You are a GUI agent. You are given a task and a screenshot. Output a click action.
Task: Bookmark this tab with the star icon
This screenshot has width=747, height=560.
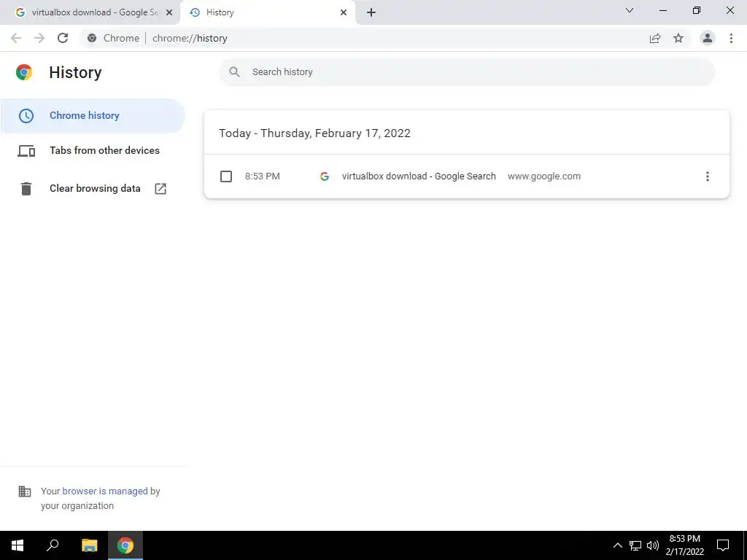point(678,38)
